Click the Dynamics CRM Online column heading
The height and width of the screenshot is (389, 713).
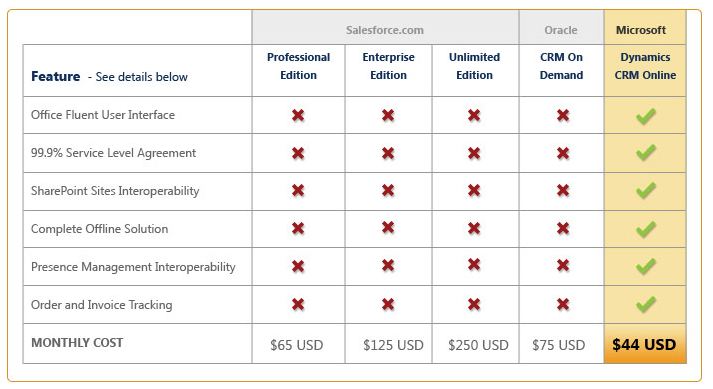(x=645, y=66)
